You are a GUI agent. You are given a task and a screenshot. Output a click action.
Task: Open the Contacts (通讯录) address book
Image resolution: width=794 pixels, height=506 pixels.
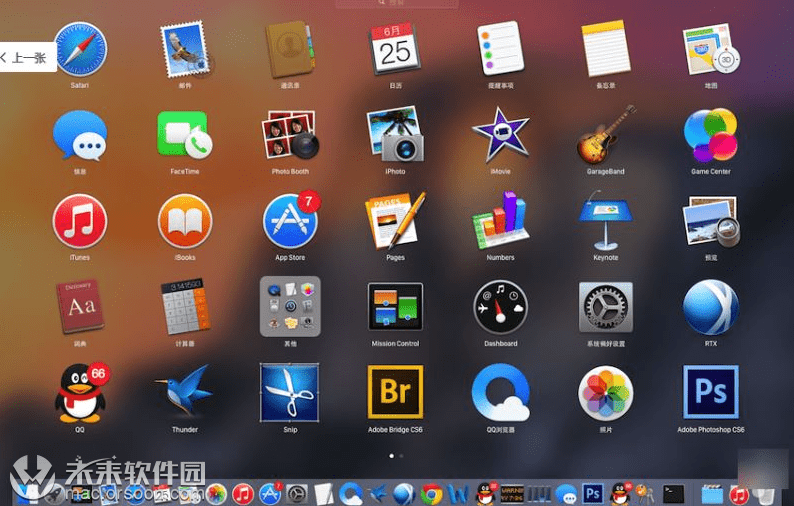[x=290, y=49]
